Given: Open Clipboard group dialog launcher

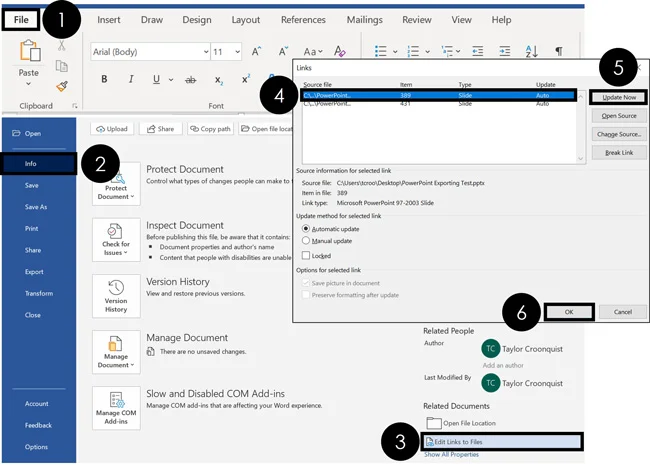Looking at the screenshot, I should [x=75, y=106].
